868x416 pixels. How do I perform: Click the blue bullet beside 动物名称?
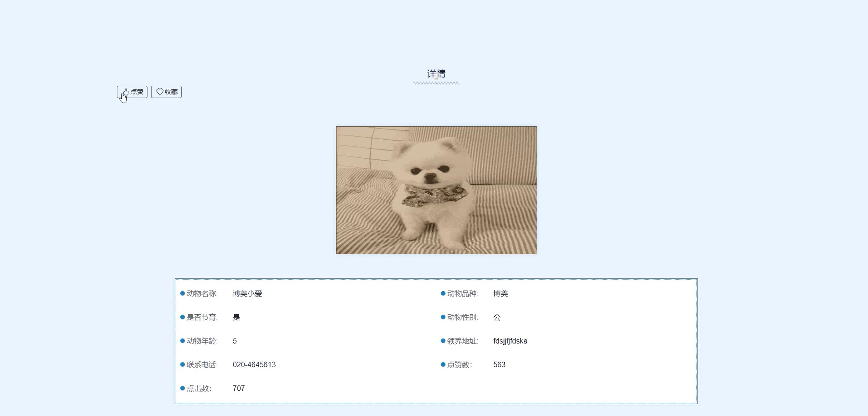click(182, 293)
